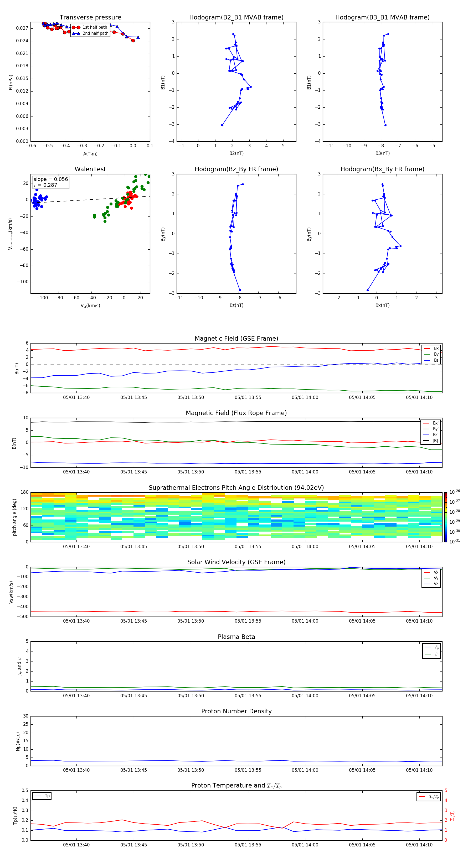473x868 pixels.
Task: Click the 'Bz(nT)' x-axis label
Action: [236, 305]
